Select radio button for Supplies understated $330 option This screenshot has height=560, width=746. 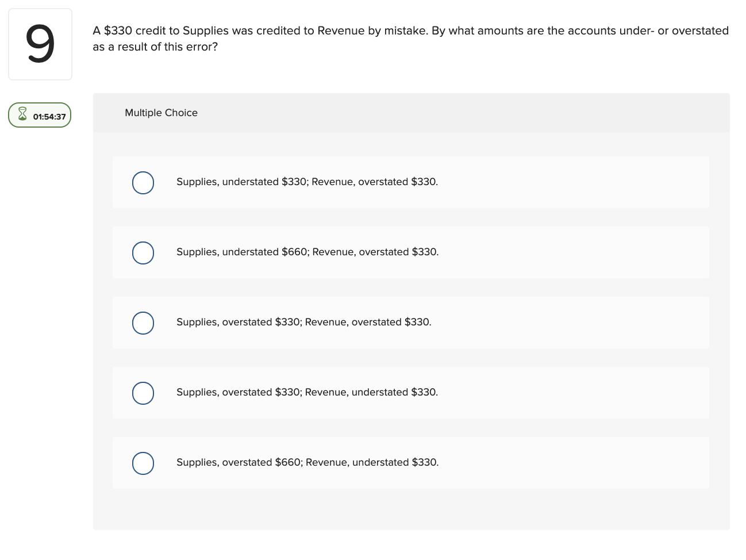pyautogui.click(x=143, y=182)
